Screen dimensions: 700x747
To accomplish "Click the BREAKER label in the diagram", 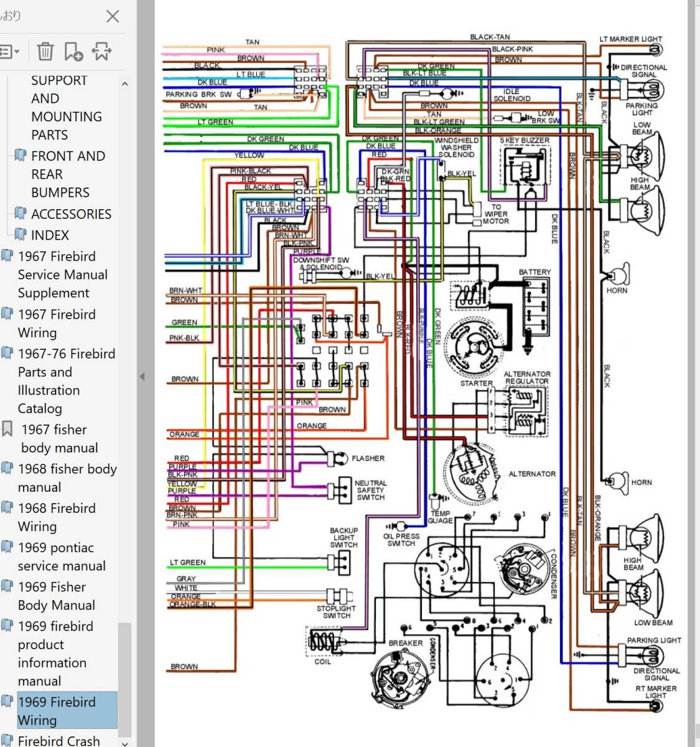I will (406, 643).
